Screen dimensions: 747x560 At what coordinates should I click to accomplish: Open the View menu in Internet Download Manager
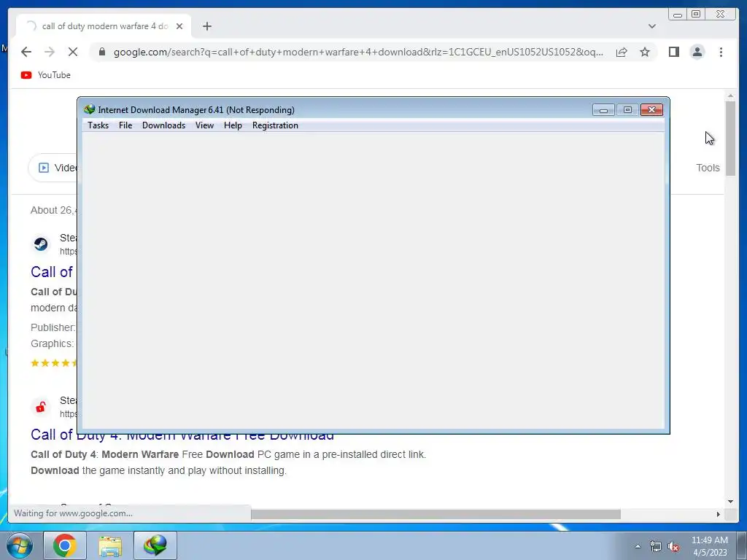(x=204, y=125)
